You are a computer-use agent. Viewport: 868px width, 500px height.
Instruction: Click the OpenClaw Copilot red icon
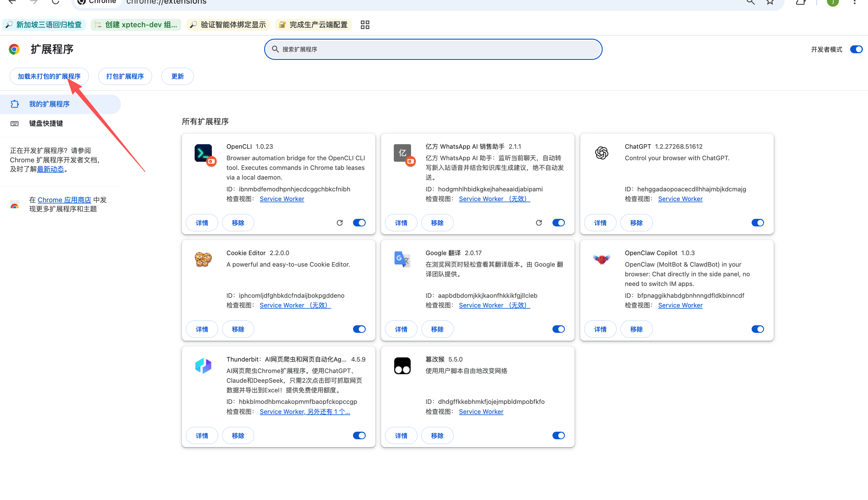[601, 259]
